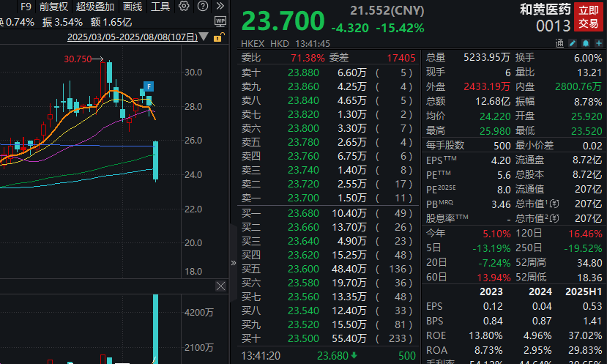Click the red 立即交易 button
The height and width of the screenshot is (364, 607).
click(x=589, y=17)
